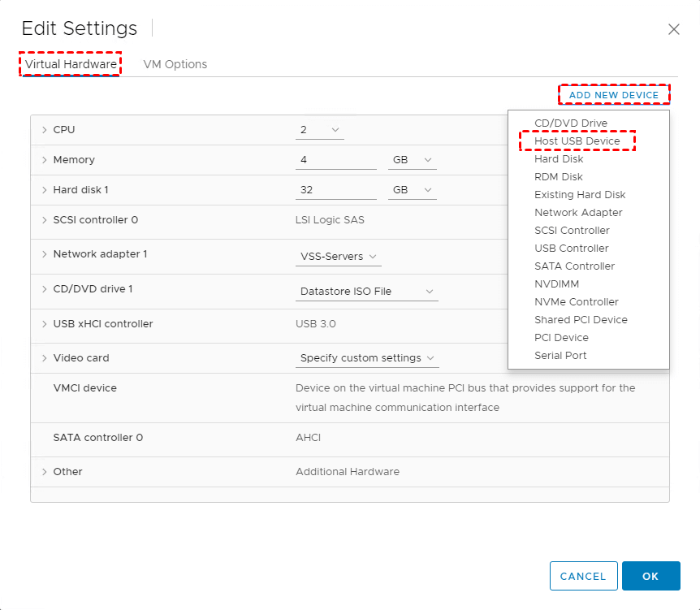Click the OK button
The height and width of the screenshot is (610, 700).
[650, 576]
